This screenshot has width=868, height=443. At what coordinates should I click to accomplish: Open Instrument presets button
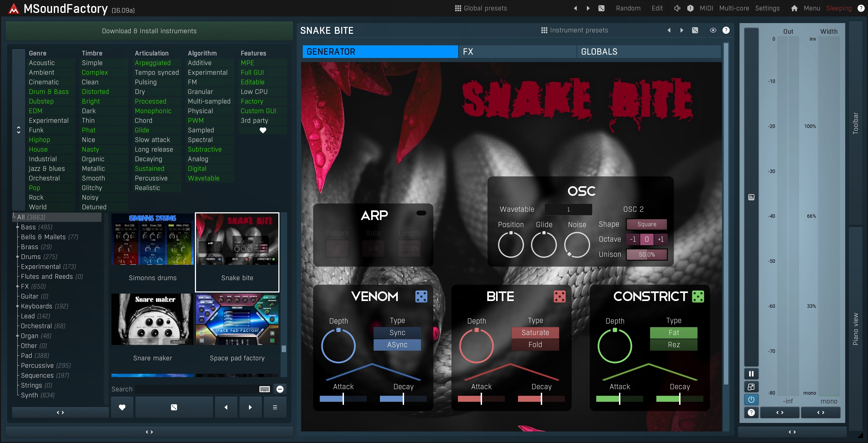[x=575, y=30]
